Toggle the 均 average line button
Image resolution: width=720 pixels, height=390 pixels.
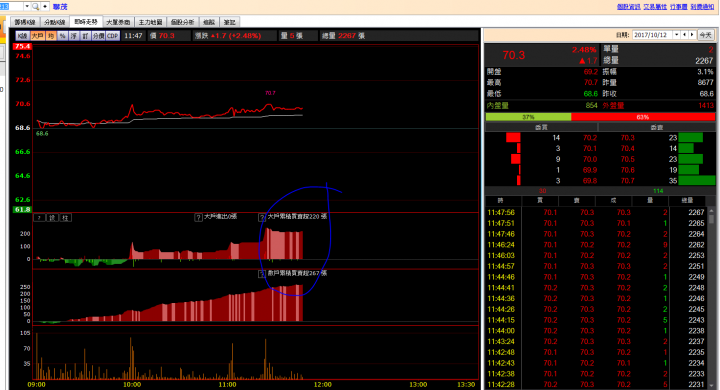pos(51,36)
